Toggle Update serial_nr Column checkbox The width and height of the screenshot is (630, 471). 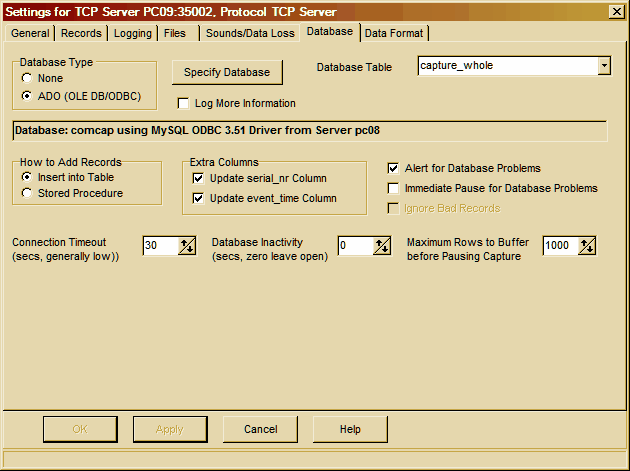pyautogui.click(x=198, y=178)
